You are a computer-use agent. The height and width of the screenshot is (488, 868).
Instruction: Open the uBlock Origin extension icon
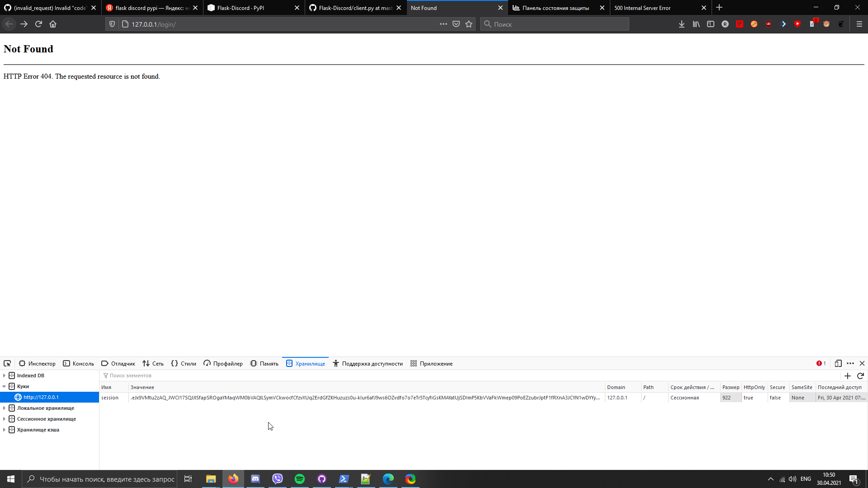pyautogui.click(x=769, y=24)
